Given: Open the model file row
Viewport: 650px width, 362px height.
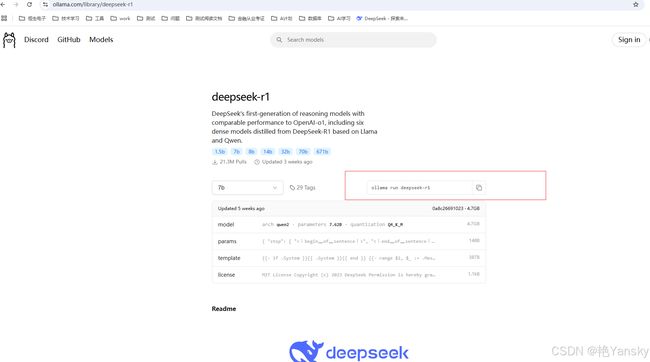Looking at the screenshot, I should pyautogui.click(x=349, y=224).
